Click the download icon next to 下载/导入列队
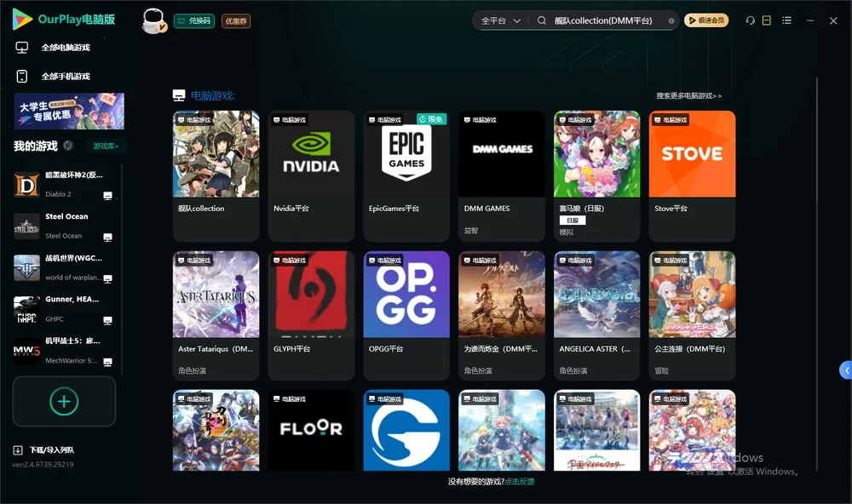852x504 pixels. tap(18, 450)
